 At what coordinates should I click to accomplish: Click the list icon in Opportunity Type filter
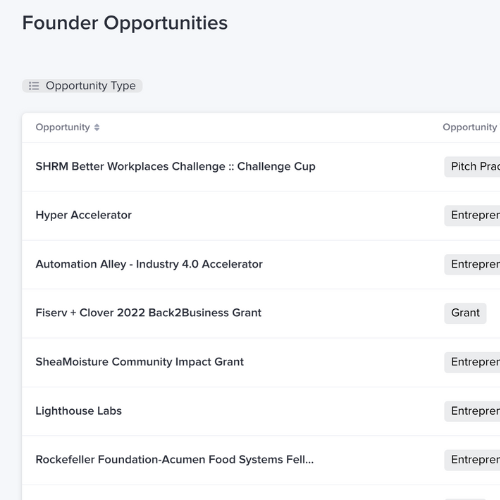coord(34,86)
